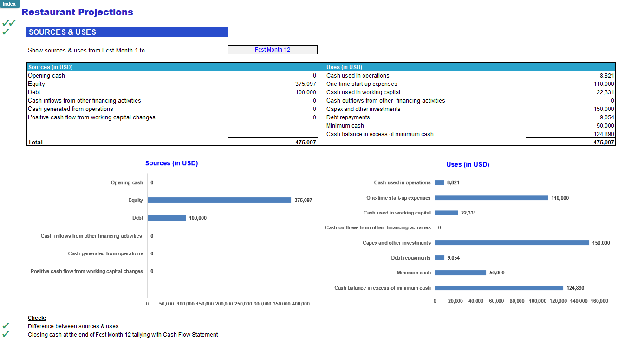
Task: Click the double green checkmark icon
Action: [x=9, y=23]
